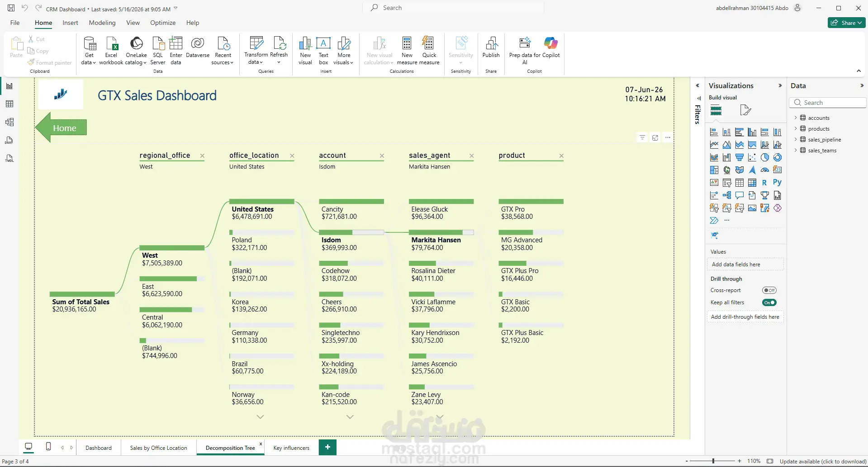Viewport: 868px width, 467px height.
Task: Select the Codehow account bar
Action: pos(351,263)
